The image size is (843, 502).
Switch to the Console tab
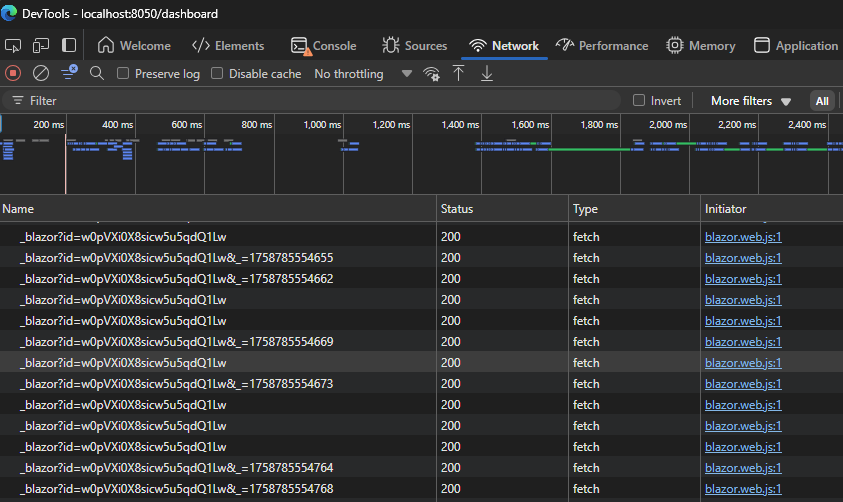[323, 45]
